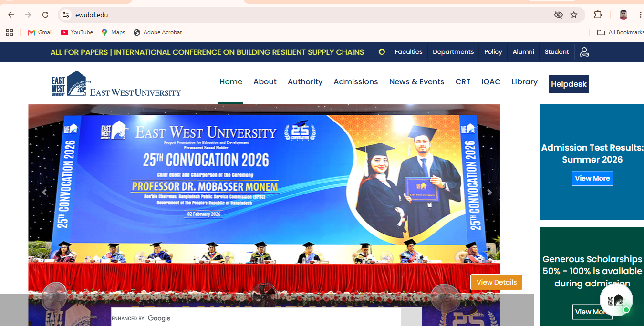Click the yellow circle ticker indicator

coord(382,52)
